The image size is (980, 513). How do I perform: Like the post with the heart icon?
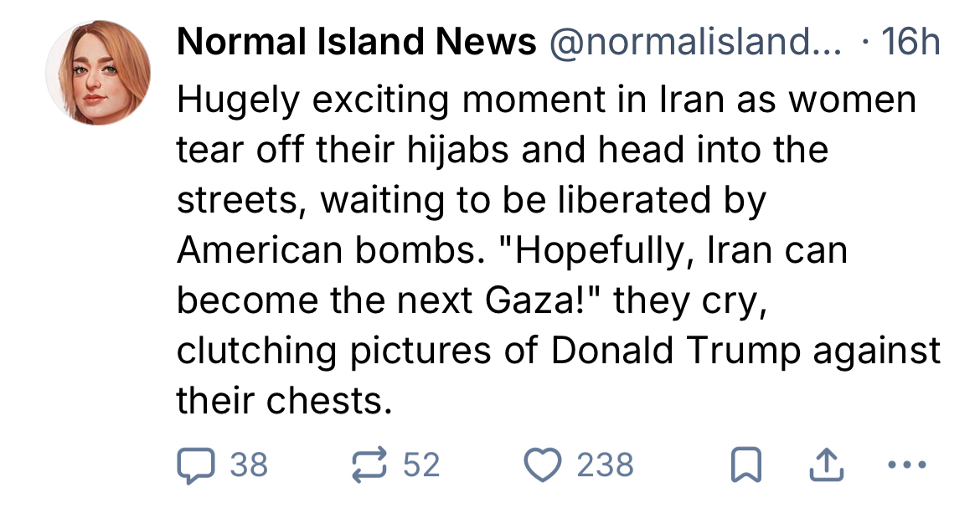tap(542, 464)
